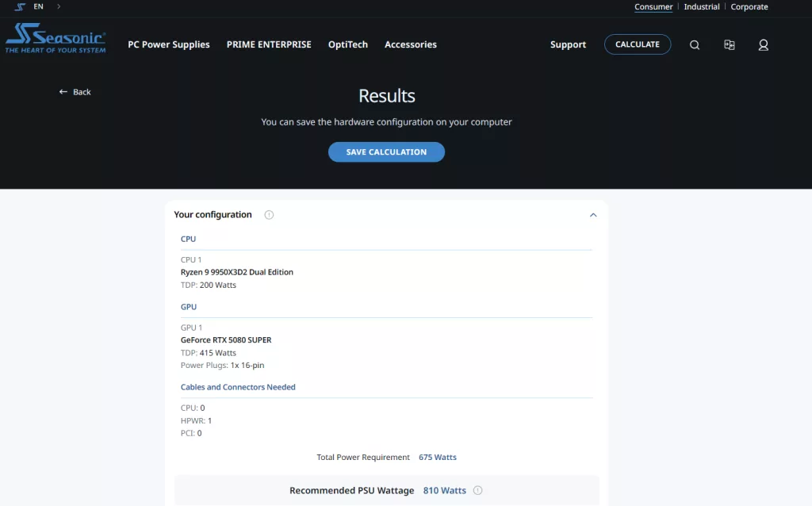Click the SAVE CALCULATION button
This screenshot has width=812, height=506.
click(x=386, y=151)
